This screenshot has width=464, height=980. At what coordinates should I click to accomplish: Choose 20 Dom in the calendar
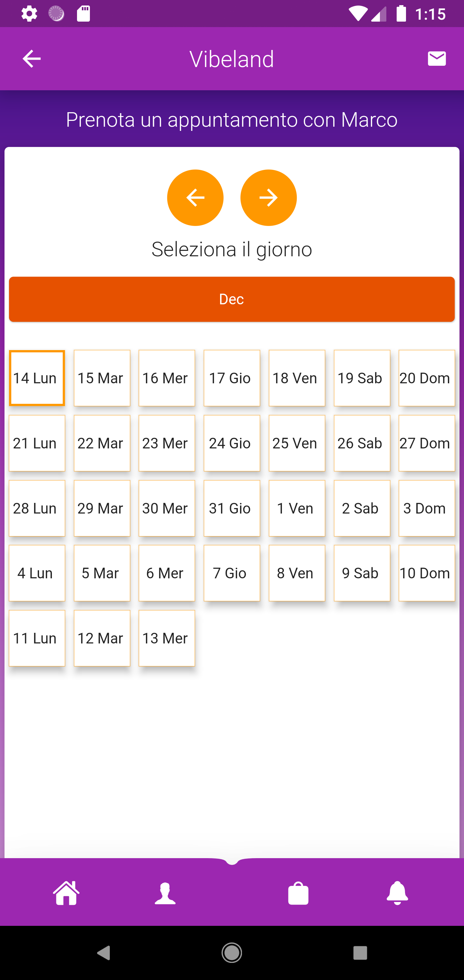426,378
